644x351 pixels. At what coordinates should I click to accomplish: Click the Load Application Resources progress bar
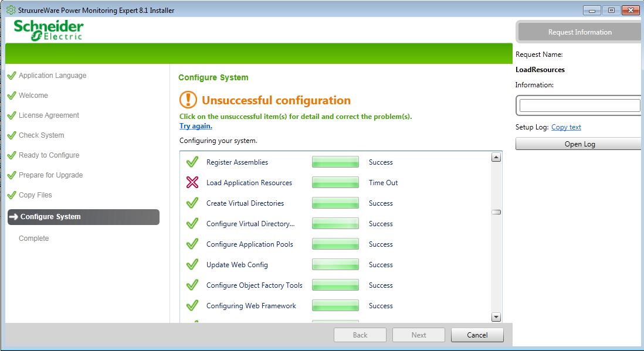point(335,182)
